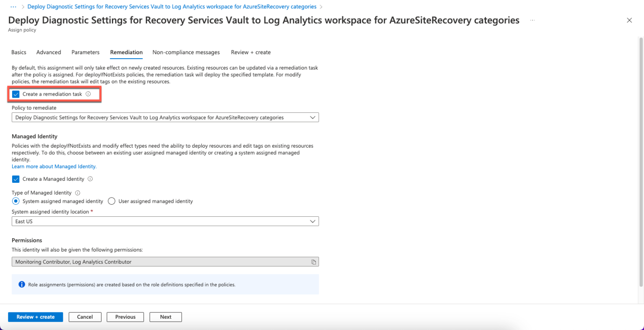
Task: Copy the Monitoring Contributor permissions text
Action: pos(314,261)
